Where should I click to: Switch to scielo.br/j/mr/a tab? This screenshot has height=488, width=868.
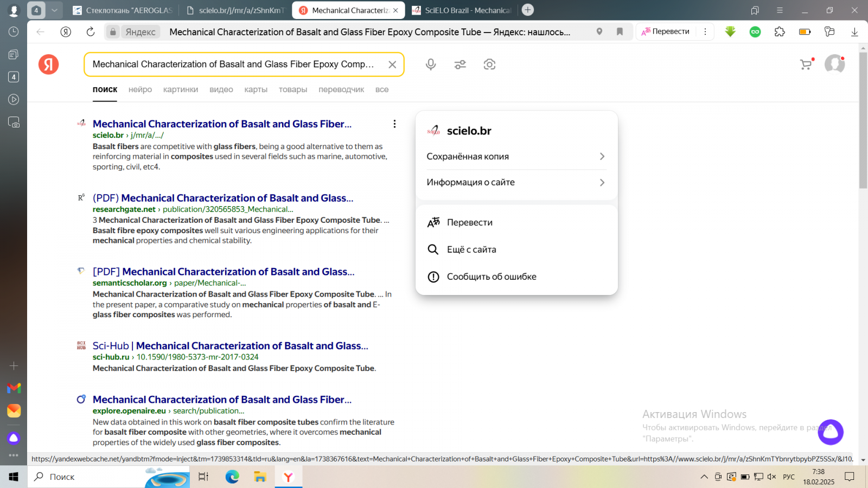click(235, 10)
